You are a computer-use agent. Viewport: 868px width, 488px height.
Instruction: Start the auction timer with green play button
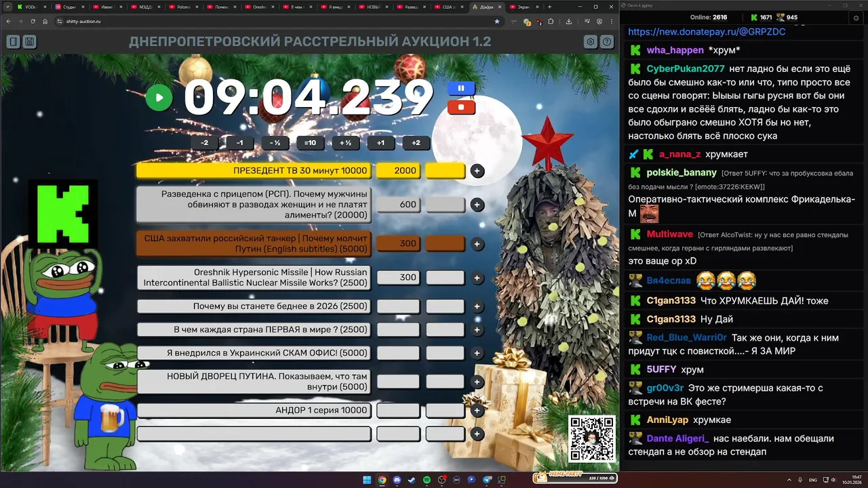pyautogui.click(x=159, y=98)
